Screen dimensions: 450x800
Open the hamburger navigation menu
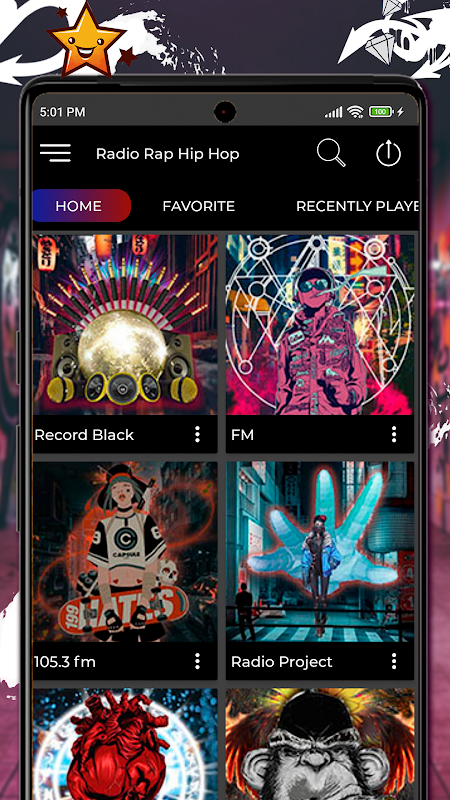coord(56,153)
